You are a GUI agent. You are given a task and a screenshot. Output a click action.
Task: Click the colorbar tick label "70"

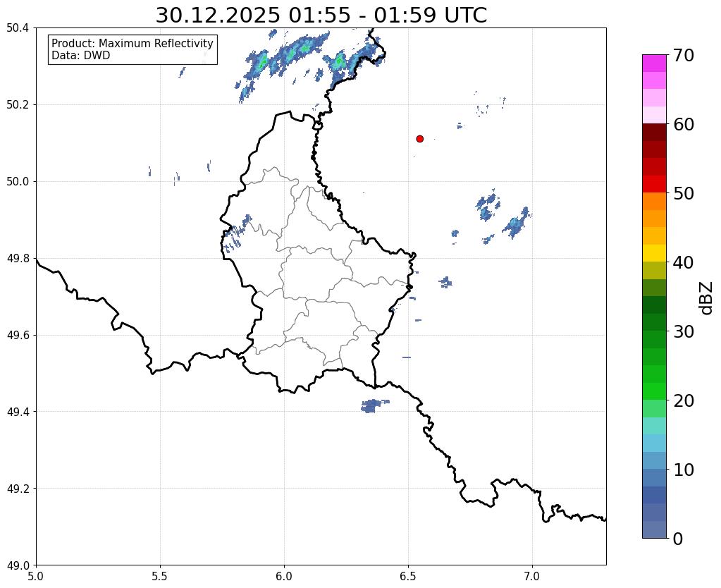(683, 55)
